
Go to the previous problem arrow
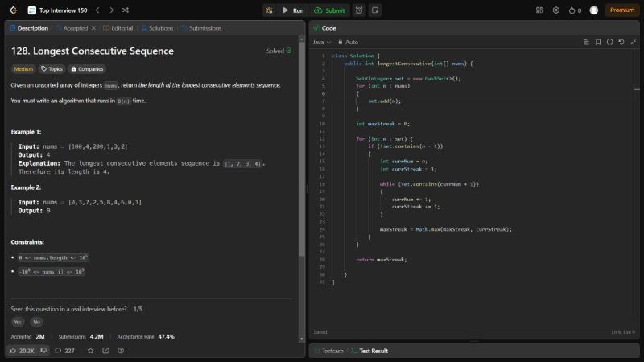(x=97, y=10)
